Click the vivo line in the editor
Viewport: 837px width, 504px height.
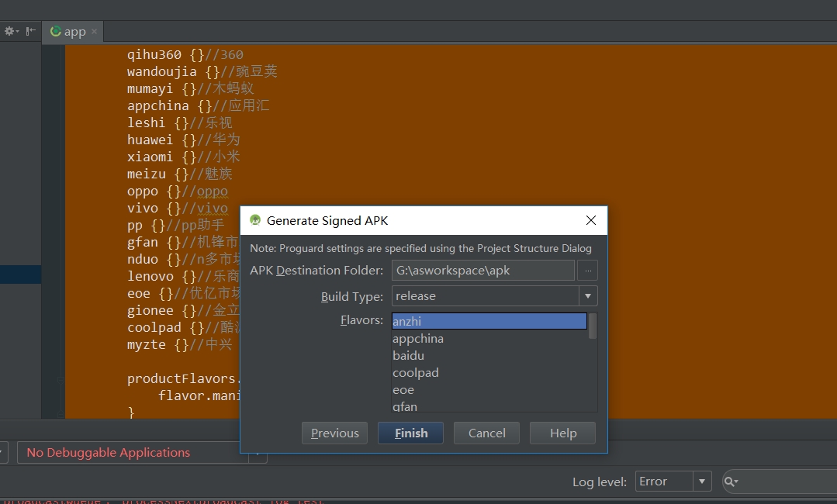pyautogui.click(x=177, y=208)
